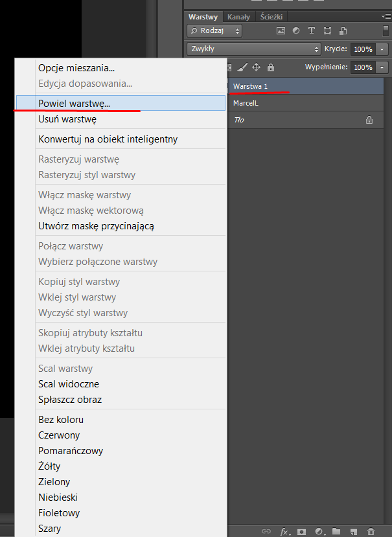This screenshot has height=537, width=392.
Task: Open the fx layer style menu
Action: 284,532
